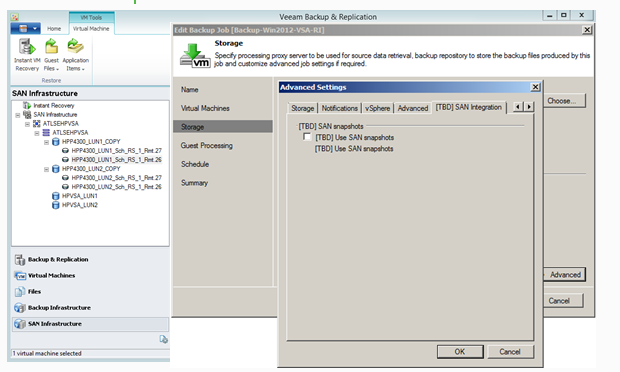Switch to the Notifications tab
Screen dimensions: 620x372
[x=340, y=108]
